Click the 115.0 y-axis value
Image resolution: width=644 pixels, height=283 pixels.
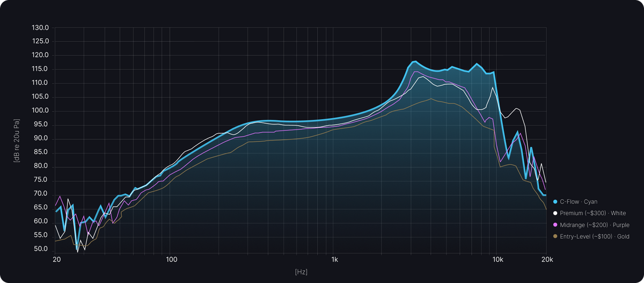click(40, 69)
